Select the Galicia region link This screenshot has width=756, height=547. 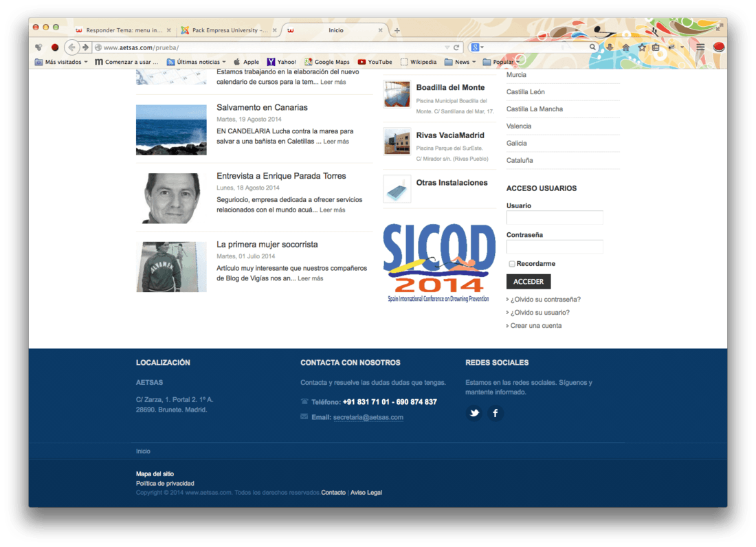(516, 143)
